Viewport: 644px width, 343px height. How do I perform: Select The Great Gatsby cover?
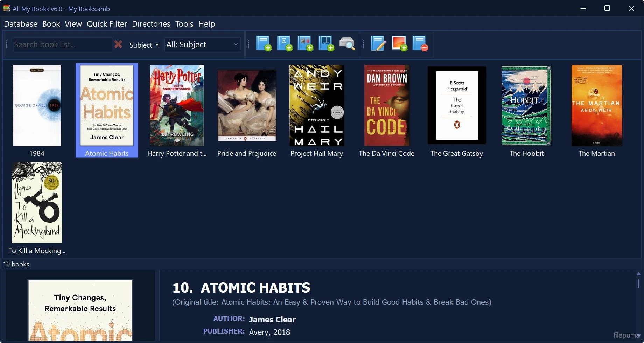(457, 105)
